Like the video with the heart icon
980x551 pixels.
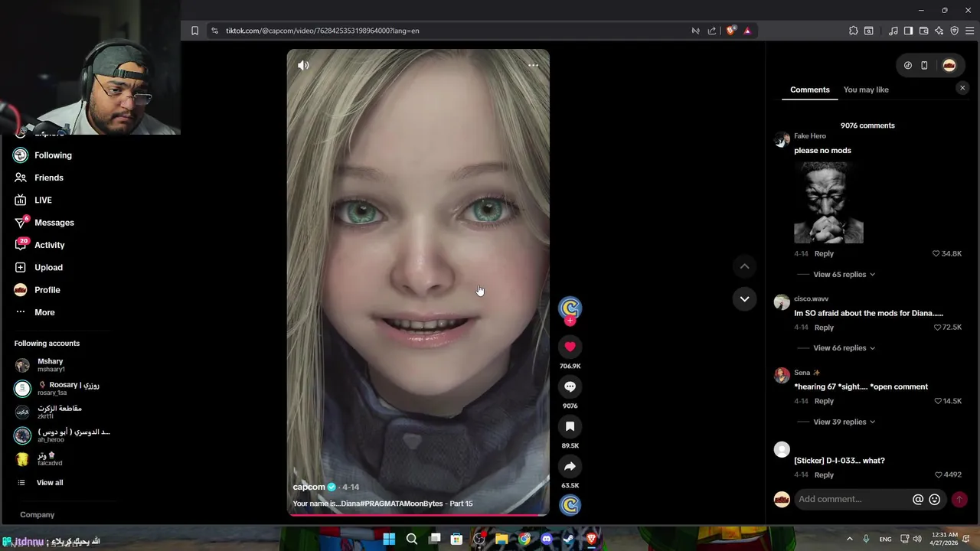570,347
